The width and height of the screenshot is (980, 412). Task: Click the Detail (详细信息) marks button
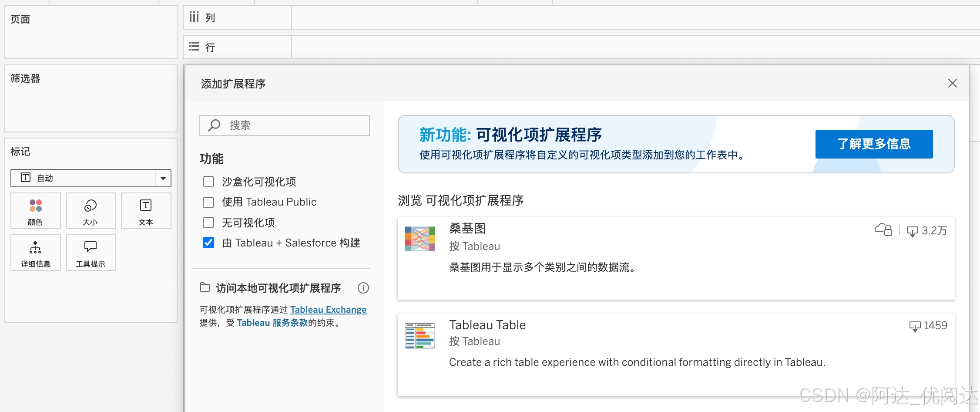36,253
